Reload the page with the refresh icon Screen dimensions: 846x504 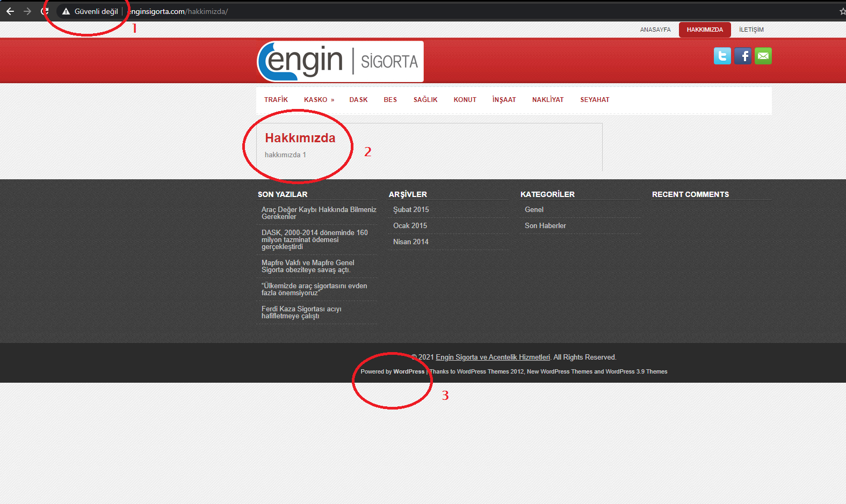coord(45,11)
